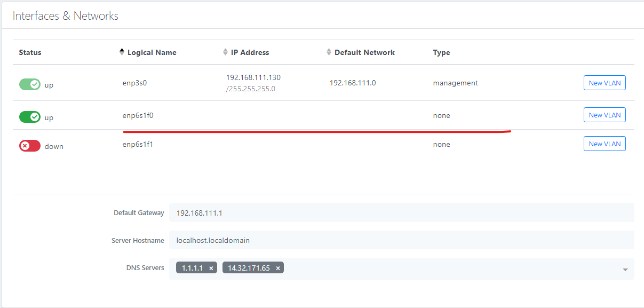Click the Type column header
The image size is (644, 308).
pyautogui.click(x=441, y=52)
